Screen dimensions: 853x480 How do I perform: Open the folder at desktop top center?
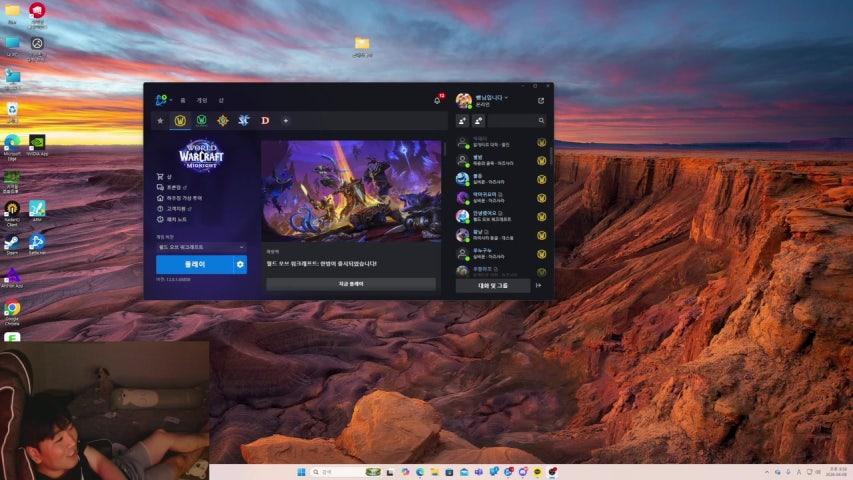click(x=362, y=47)
